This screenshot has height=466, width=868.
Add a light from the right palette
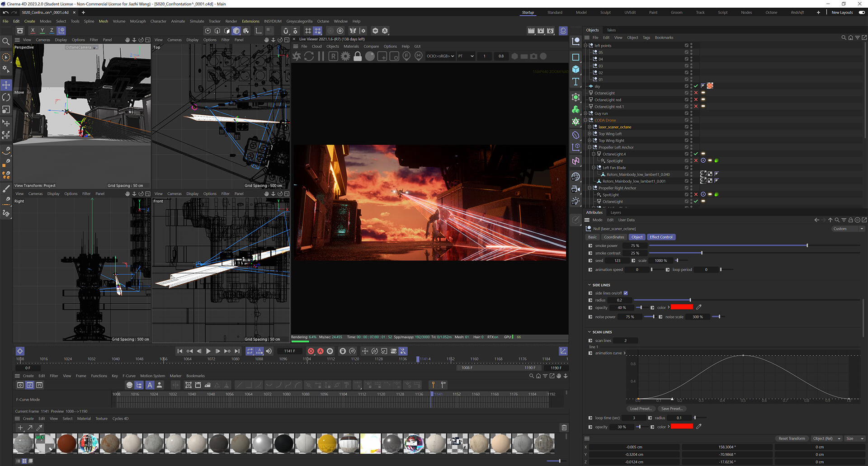(x=576, y=201)
